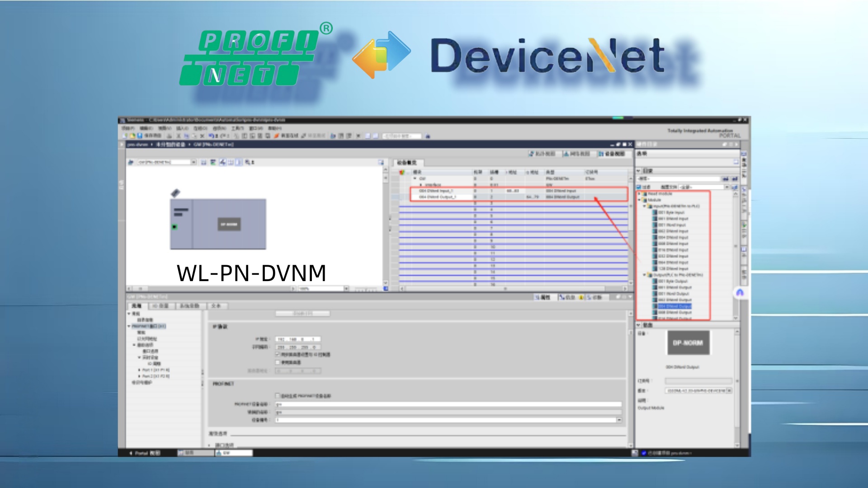Switch to Portal view button
The width and height of the screenshot is (868, 488).
tap(145, 453)
